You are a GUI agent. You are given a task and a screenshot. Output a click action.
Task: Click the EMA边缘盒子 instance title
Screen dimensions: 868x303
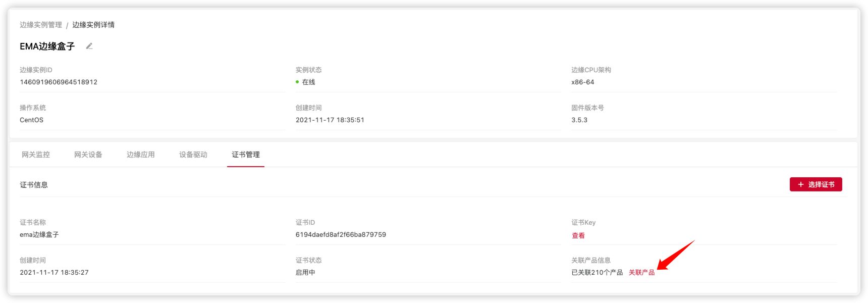click(47, 46)
